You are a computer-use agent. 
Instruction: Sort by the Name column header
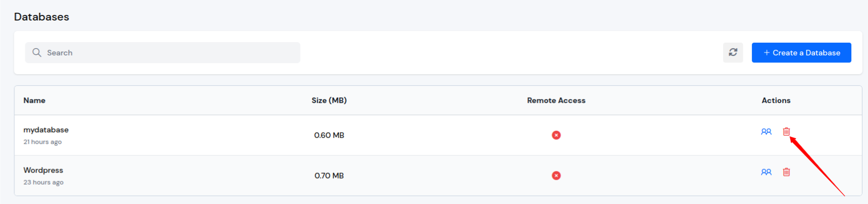coord(34,100)
